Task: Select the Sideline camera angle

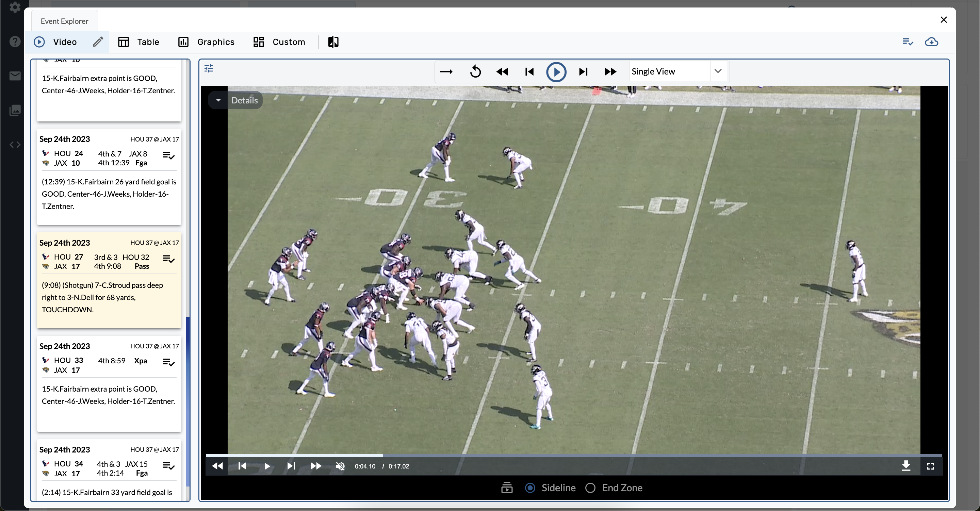Action: [x=530, y=488]
